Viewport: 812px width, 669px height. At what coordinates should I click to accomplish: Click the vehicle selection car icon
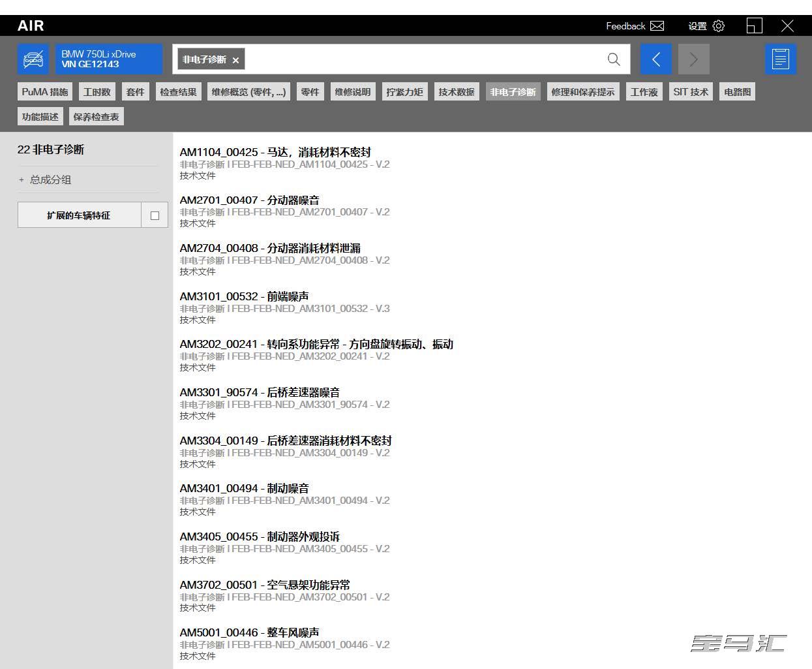click(x=33, y=59)
